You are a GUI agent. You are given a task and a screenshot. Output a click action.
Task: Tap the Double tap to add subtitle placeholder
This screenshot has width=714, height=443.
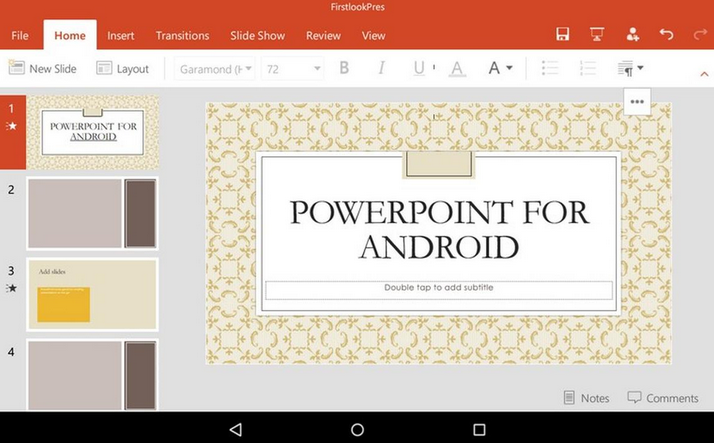click(x=439, y=290)
